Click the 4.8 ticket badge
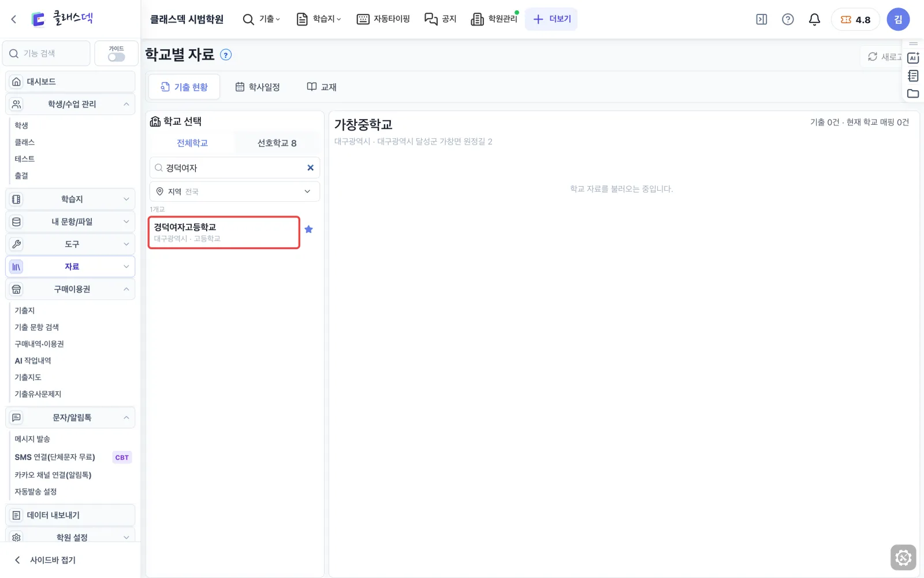924x578 pixels. pos(855,20)
